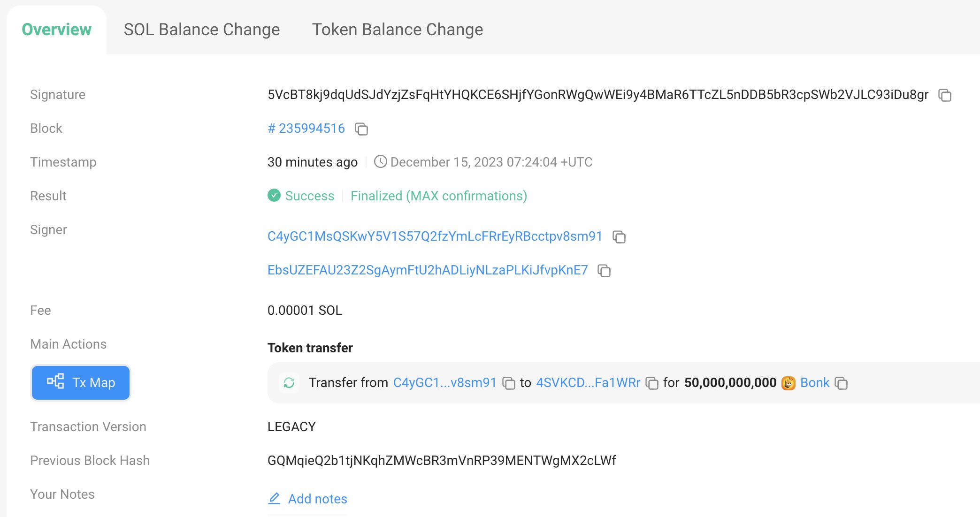Copy sender address C4yGC1...v8sm91 in transfer
The image size is (980, 517).
508,383
